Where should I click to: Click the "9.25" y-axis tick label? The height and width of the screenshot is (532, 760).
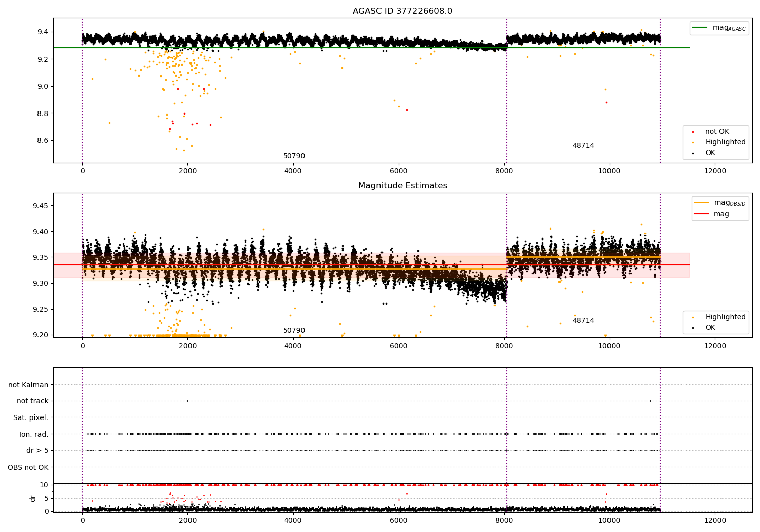click(40, 310)
